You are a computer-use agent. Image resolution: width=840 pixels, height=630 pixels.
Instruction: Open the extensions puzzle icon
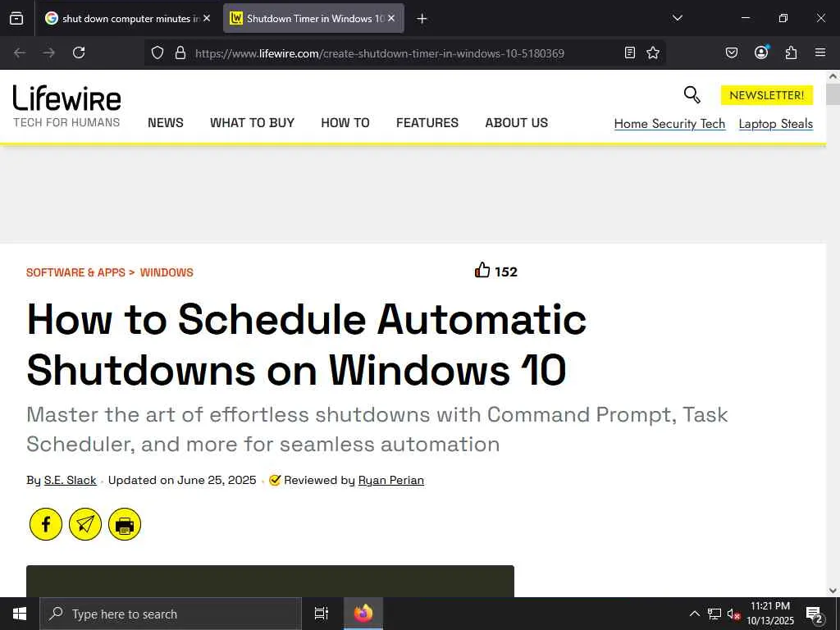click(x=791, y=52)
